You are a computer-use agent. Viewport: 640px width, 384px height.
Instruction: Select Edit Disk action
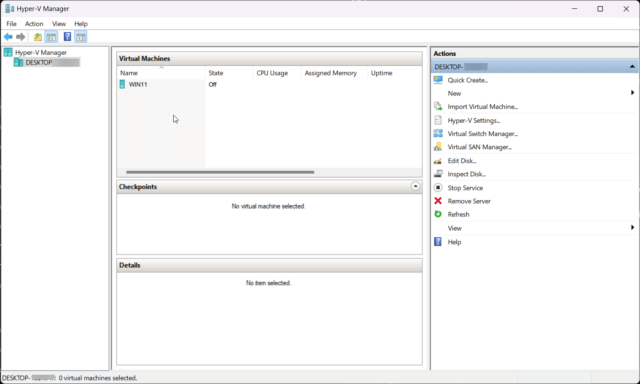click(462, 161)
